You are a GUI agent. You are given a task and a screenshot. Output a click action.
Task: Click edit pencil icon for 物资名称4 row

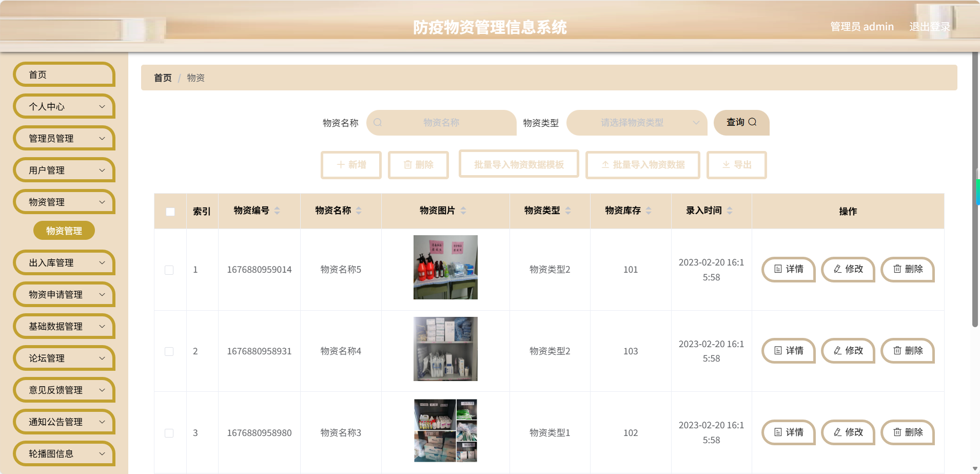click(837, 351)
